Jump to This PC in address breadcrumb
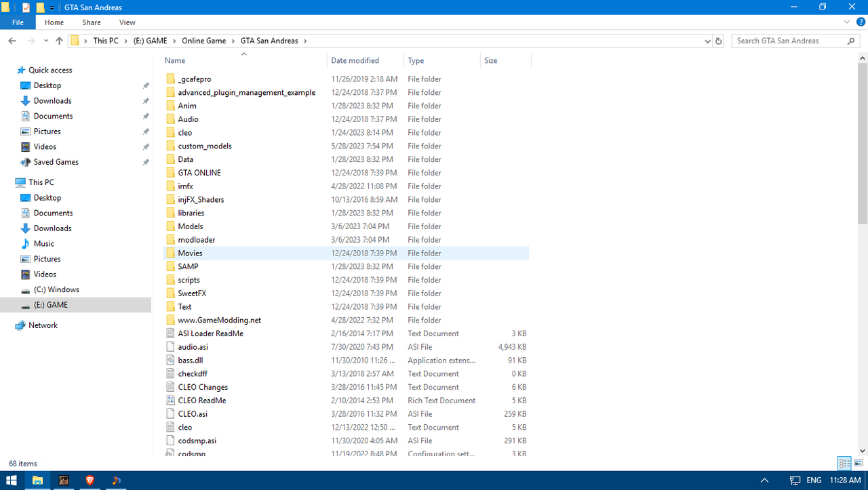This screenshot has height=490, width=868. [x=106, y=41]
